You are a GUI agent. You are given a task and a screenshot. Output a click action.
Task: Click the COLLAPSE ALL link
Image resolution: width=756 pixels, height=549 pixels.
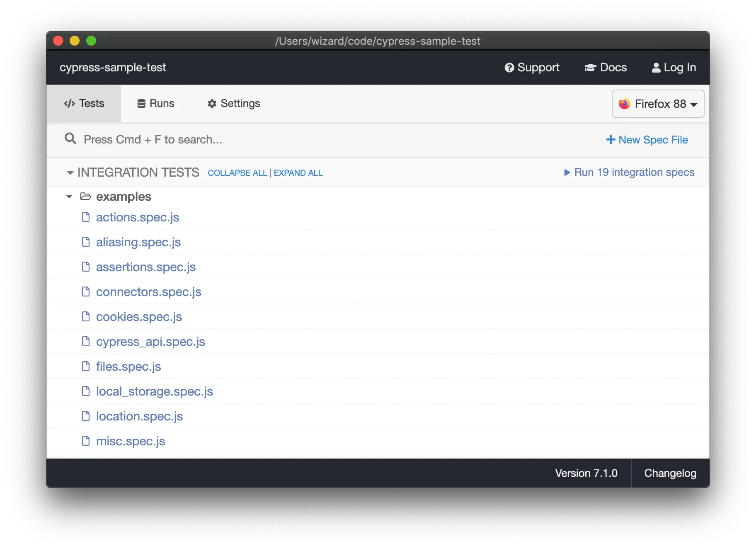[237, 173]
